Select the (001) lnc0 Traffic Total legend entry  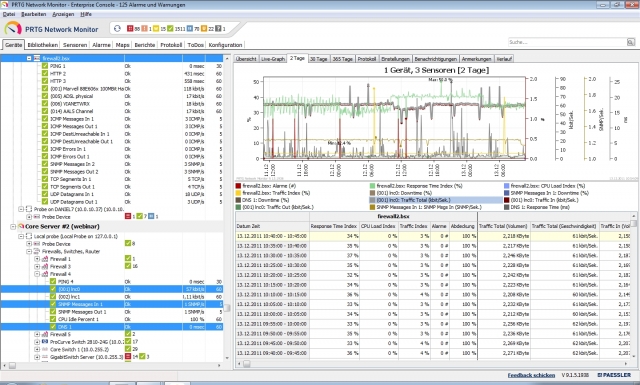pos(436,200)
